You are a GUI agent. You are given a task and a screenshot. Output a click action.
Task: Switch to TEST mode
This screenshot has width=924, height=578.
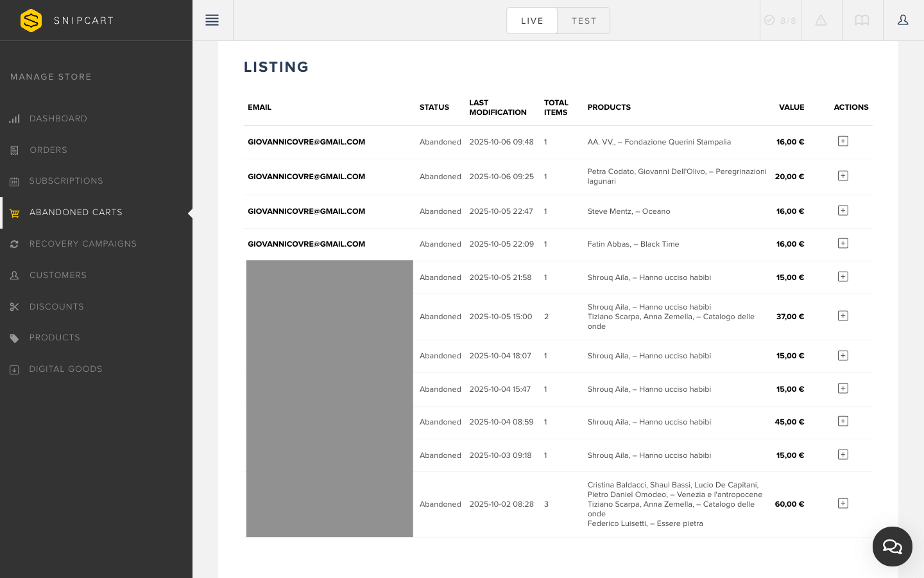click(584, 21)
